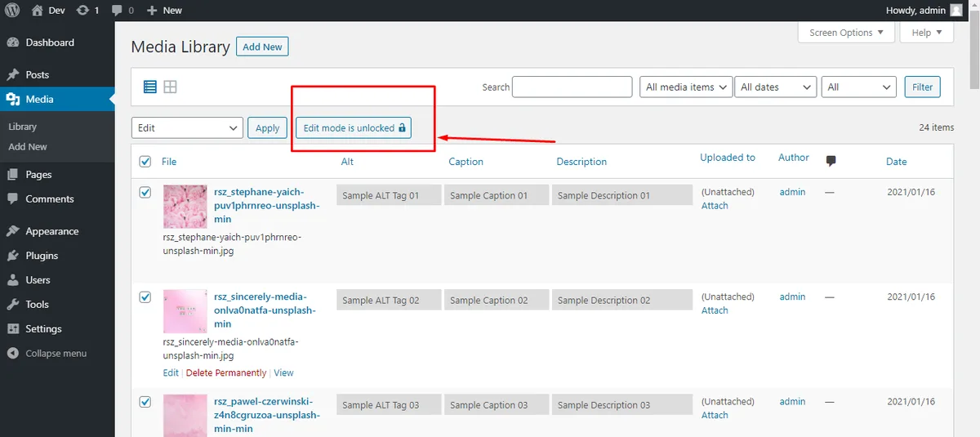The height and width of the screenshot is (437, 980).
Task: Open the Media menu
Action: [x=39, y=99]
